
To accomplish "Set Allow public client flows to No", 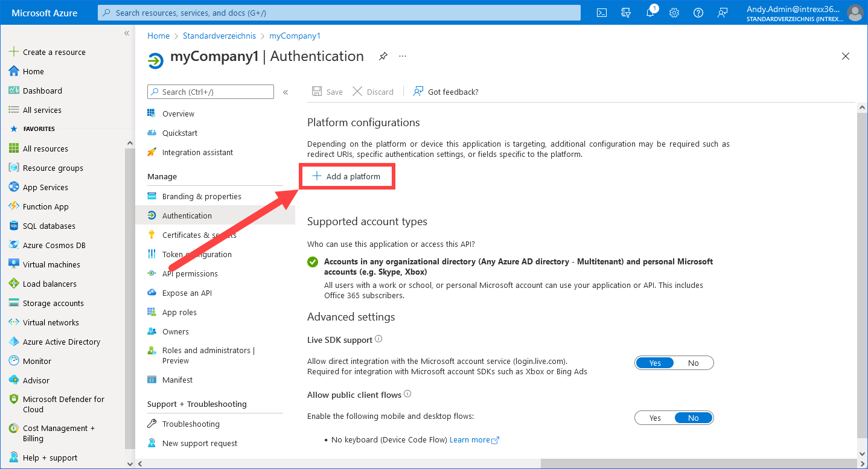I will 693,418.
